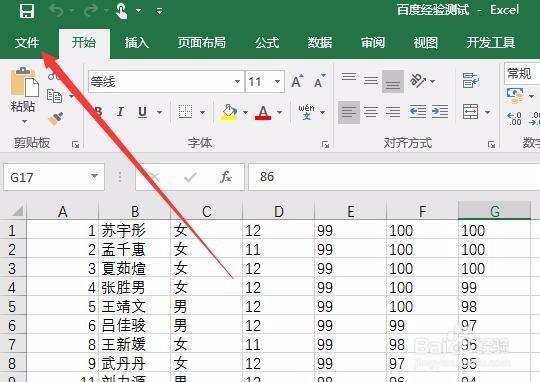Open the 页面布局 (Page Layout) tab

pos(202,43)
